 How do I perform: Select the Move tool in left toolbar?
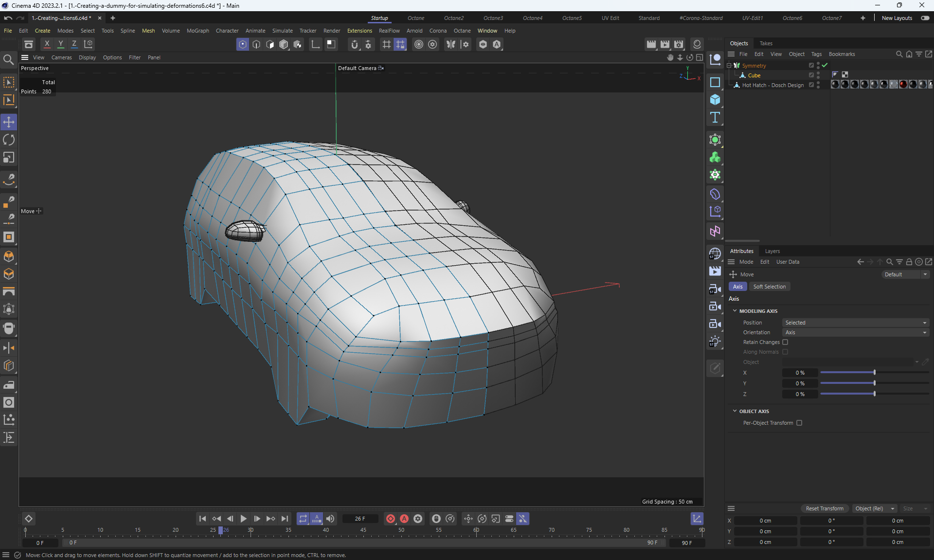(x=9, y=122)
